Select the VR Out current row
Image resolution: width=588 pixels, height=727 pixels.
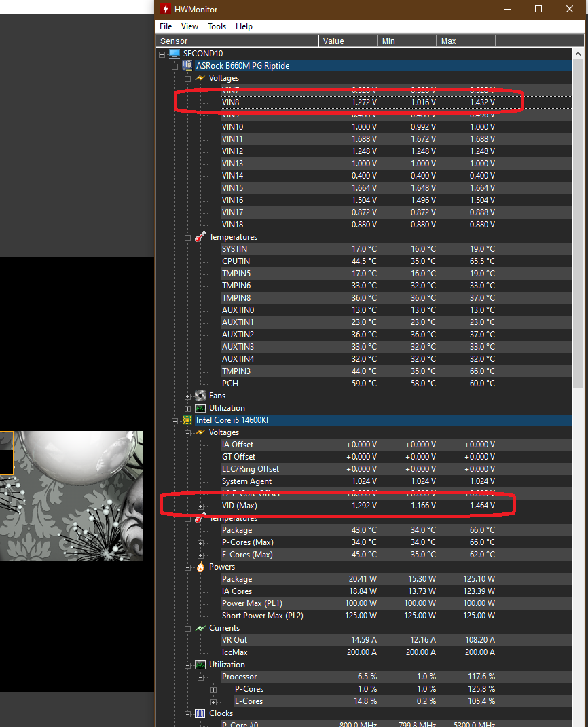pyautogui.click(x=396, y=640)
